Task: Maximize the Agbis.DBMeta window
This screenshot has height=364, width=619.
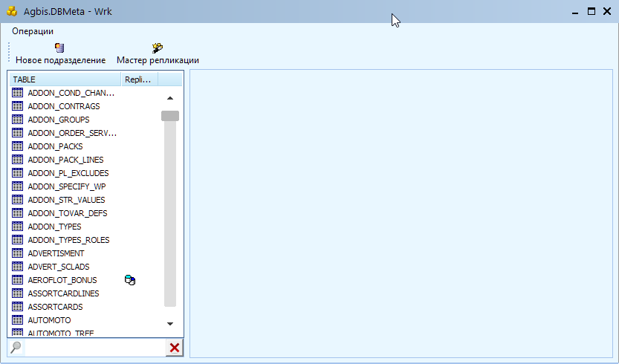Action: (592, 11)
